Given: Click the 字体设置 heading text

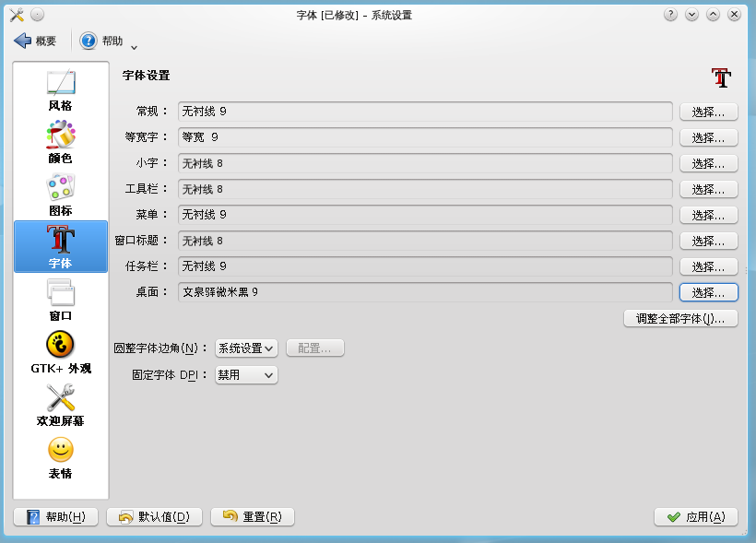Looking at the screenshot, I should coord(146,76).
